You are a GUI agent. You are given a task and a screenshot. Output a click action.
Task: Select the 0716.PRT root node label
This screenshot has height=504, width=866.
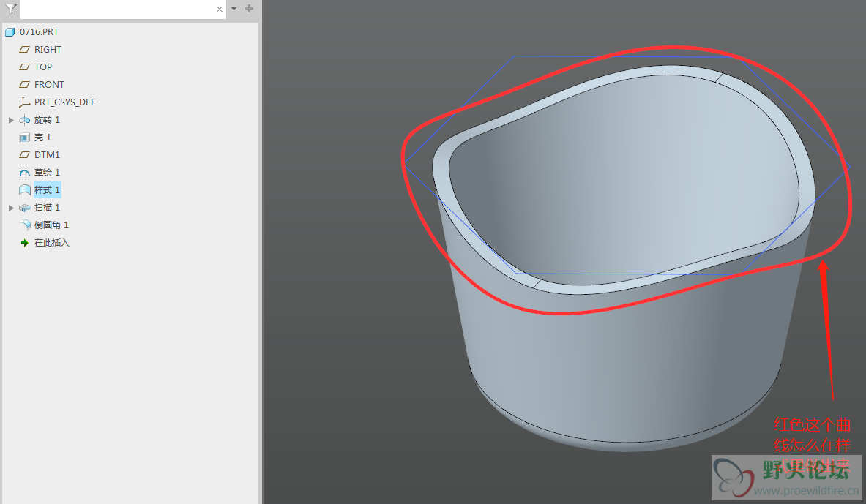coord(40,32)
